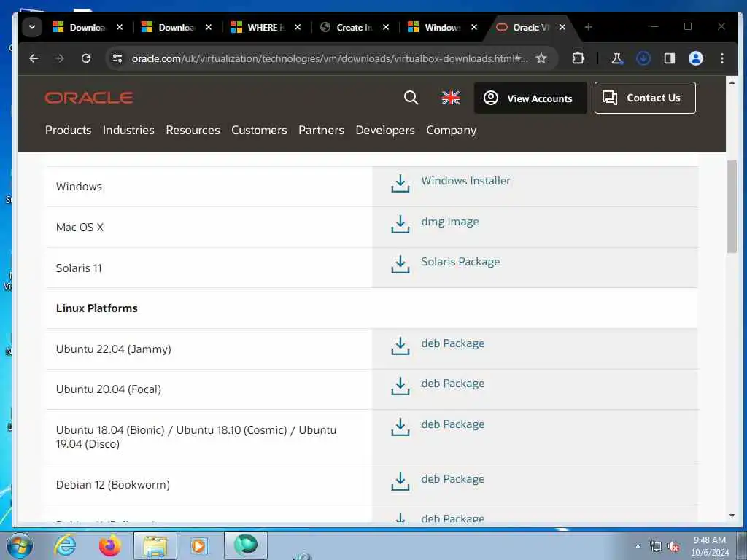Click deb Package link for Ubuntu 18.04

452,424
